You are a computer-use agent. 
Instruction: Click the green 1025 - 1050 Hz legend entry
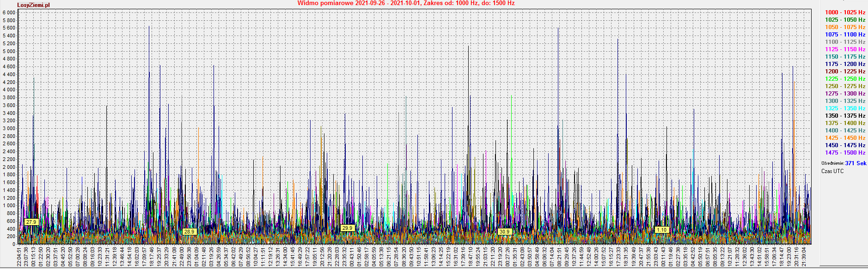coord(845,20)
